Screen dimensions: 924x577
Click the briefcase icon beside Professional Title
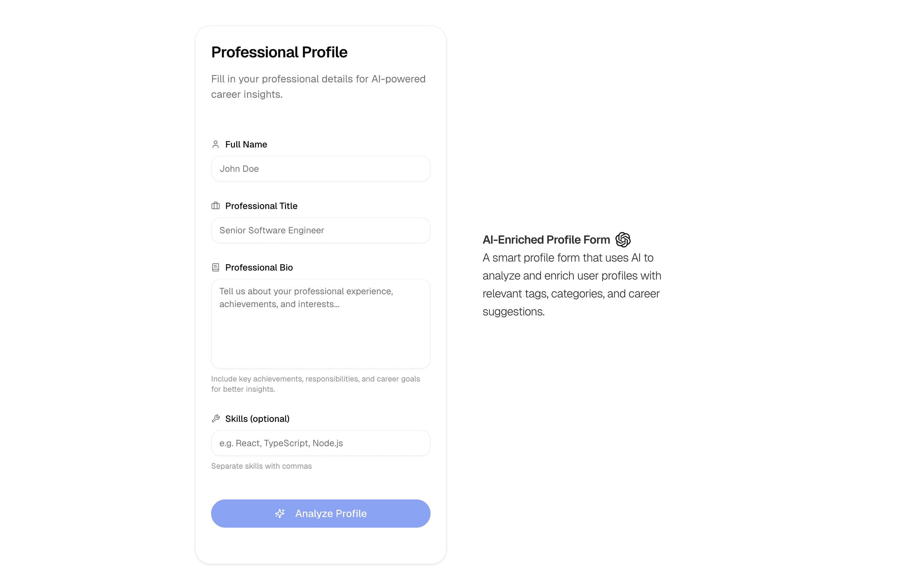[x=215, y=206]
